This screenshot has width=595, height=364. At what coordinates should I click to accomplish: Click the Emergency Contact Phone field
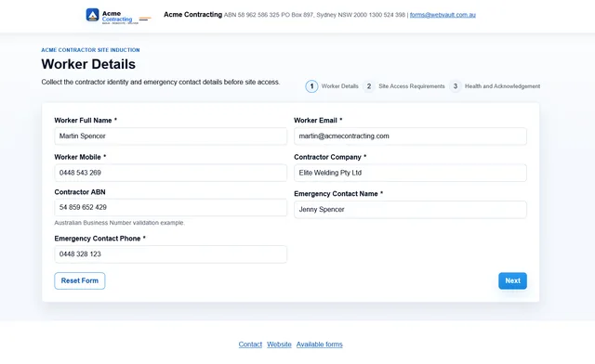tap(170, 254)
